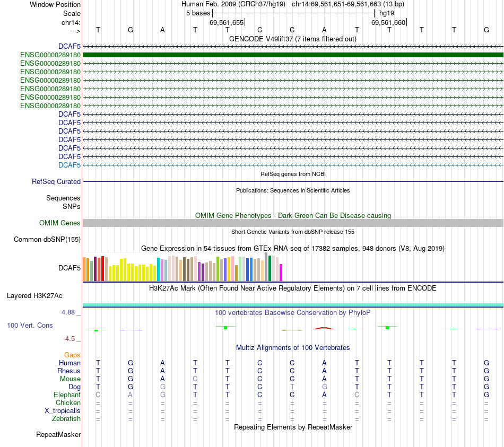Click the SNPs track label

pyautogui.click(x=72, y=206)
